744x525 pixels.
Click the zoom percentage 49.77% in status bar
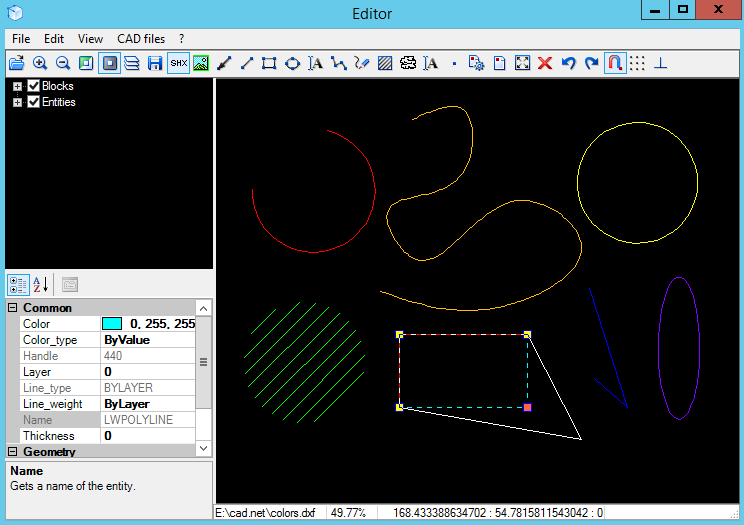(348, 513)
